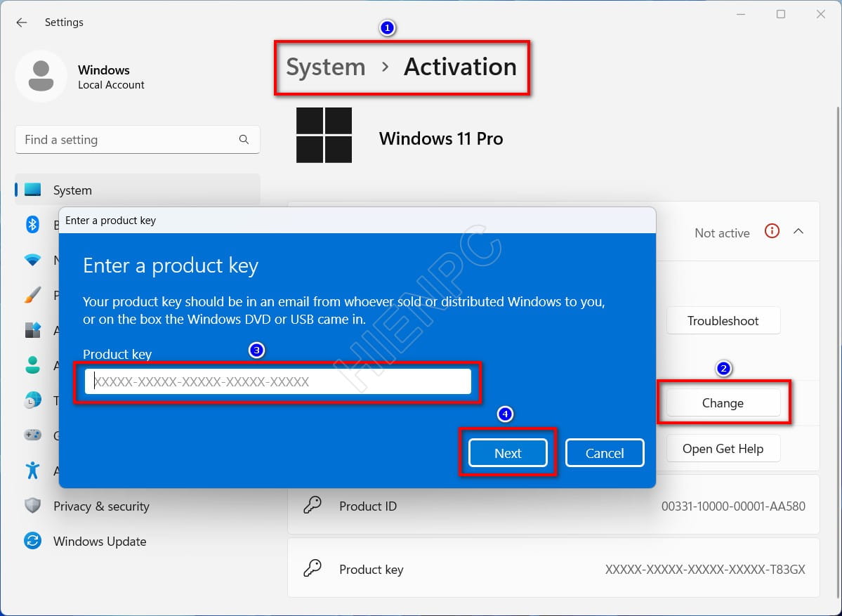Viewport: 842px width, 616px height.
Task: Open the user account avatar icon
Action: [x=41, y=76]
